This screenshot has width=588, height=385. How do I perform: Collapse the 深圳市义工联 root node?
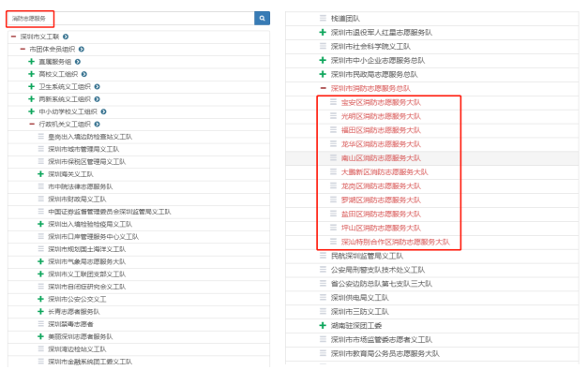(x=13, y=37)
